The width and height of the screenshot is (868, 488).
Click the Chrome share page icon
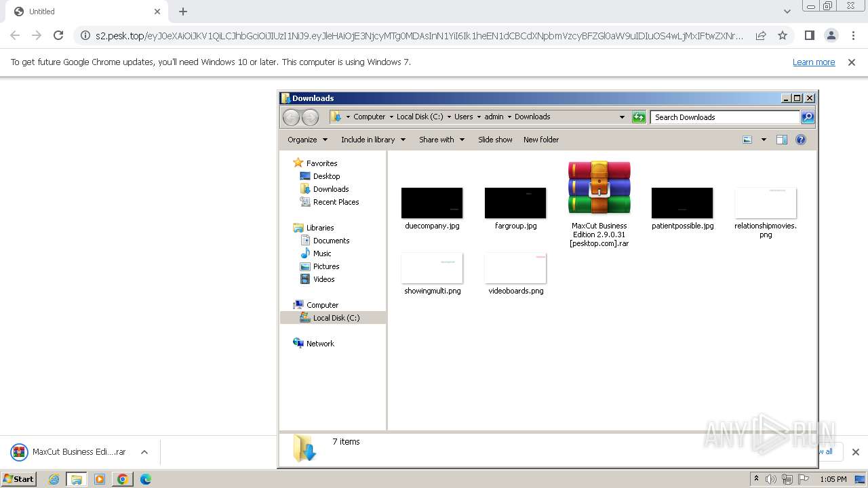[x=761, y=35]
